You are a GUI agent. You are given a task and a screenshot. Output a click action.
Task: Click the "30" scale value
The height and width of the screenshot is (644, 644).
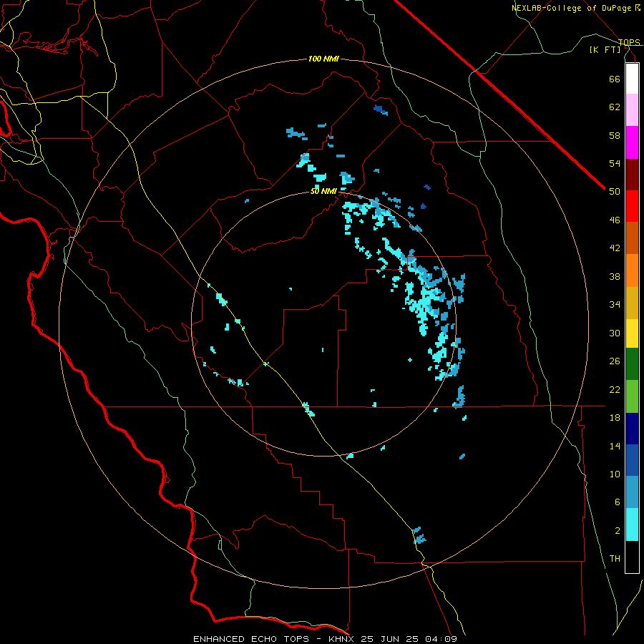point(615,333)
